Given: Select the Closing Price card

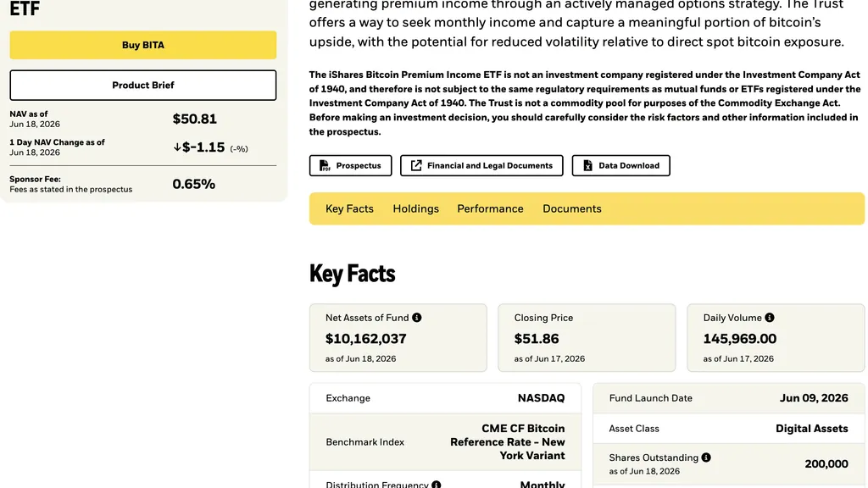Looking at the screenshot, I should click(x=587, y=337).
